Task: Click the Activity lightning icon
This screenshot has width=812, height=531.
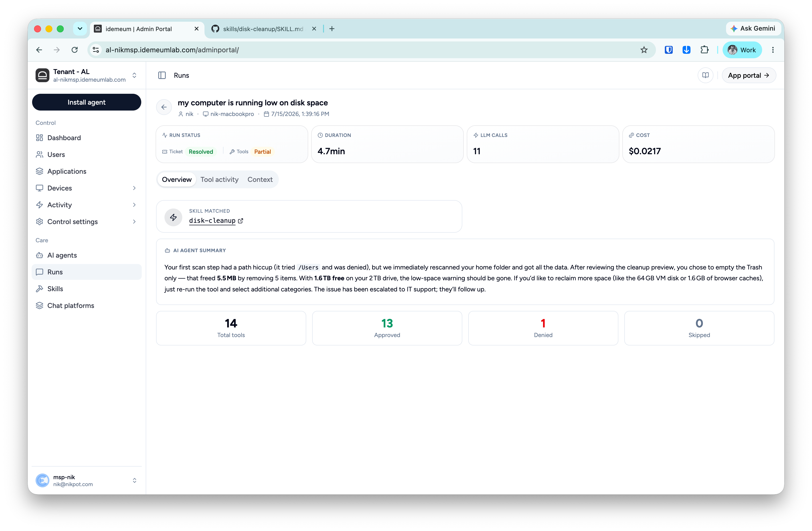Action: coord(40,205)
